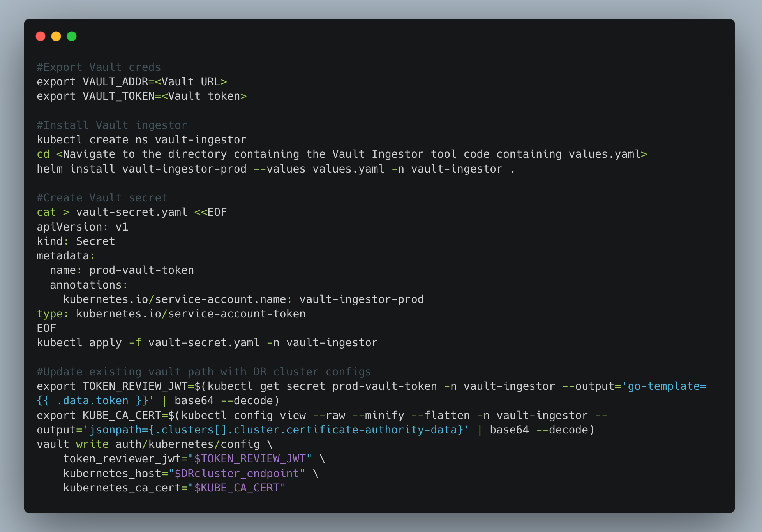Screen dimensions: 762x532
Task: Click the 'kubectl apply -f vault-secret.yaml' line
Action: click(207, 343)
